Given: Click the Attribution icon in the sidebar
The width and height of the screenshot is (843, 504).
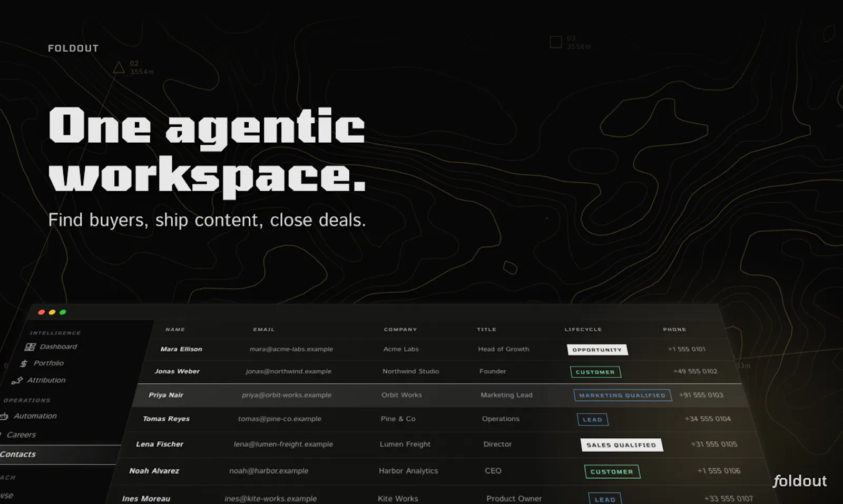Looking at the screenshot, I should (17, 380).
